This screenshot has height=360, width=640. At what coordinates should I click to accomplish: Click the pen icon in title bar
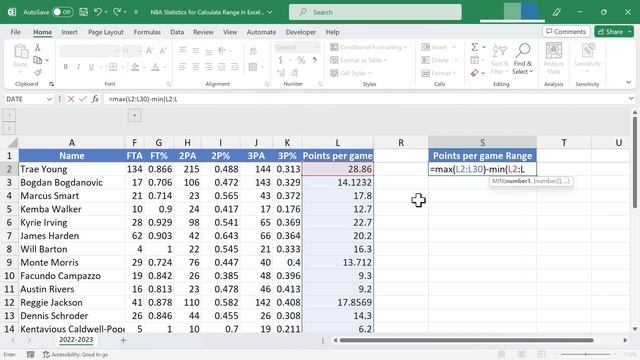pos(556,12)
